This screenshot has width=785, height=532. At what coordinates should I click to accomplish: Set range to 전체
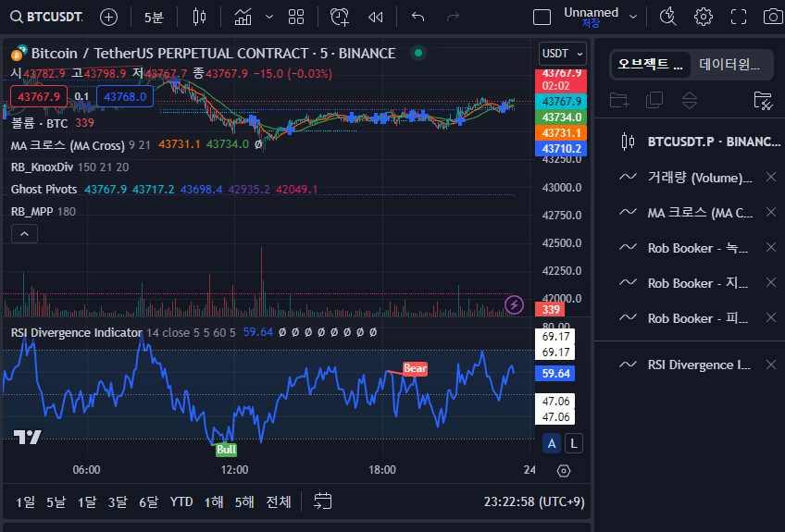[279, 502]
